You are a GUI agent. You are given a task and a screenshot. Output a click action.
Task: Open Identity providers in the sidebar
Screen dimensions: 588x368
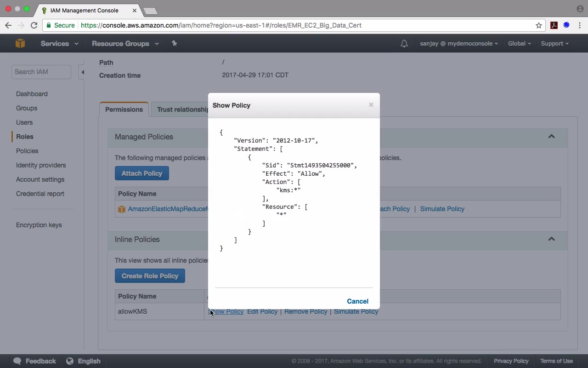click(x=41, y=165)
